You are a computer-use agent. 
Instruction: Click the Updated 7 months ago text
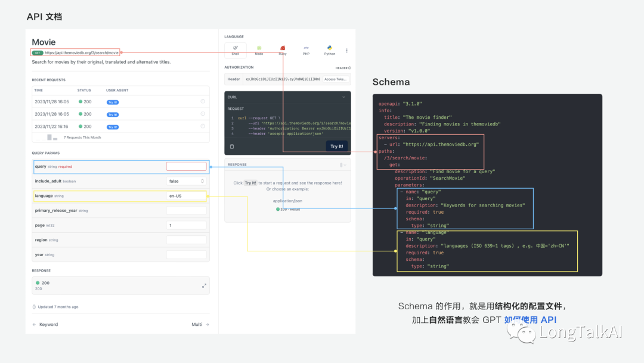58,307
